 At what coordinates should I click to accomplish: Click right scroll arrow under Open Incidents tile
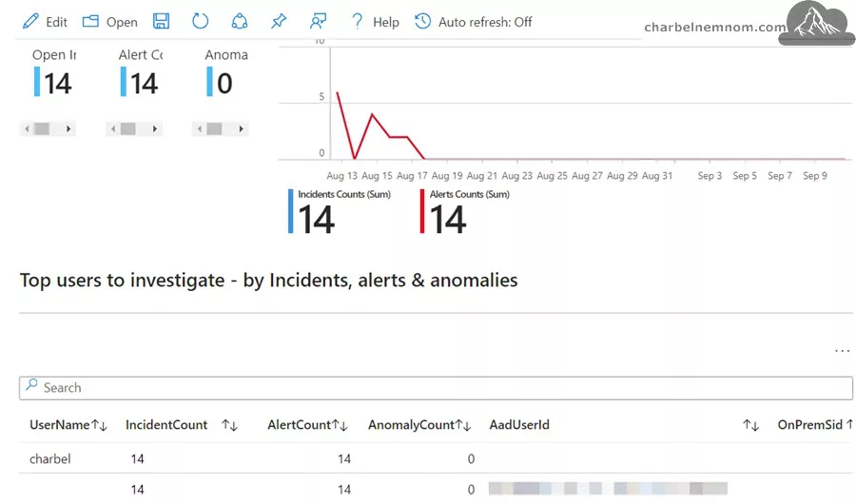(68, 129)
